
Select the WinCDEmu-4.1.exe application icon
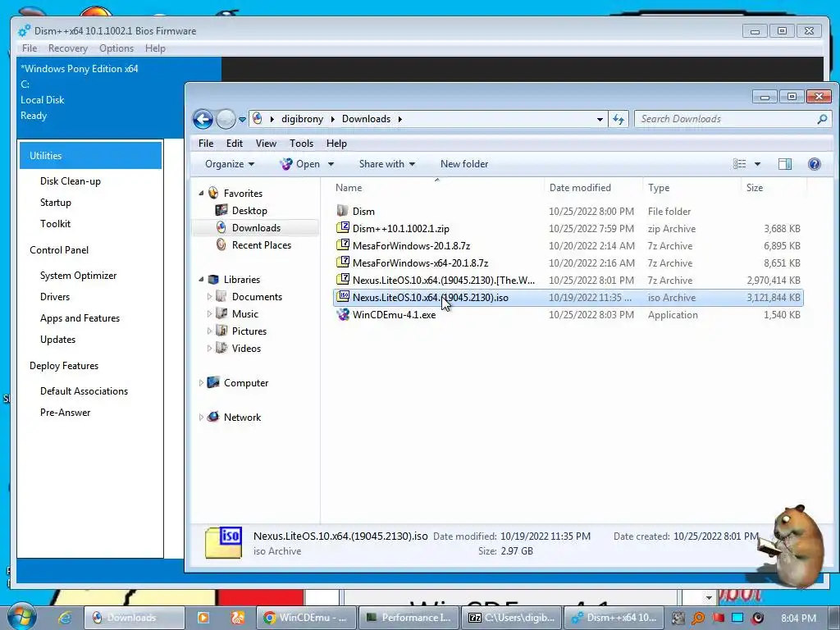click(x=342, y=314)
